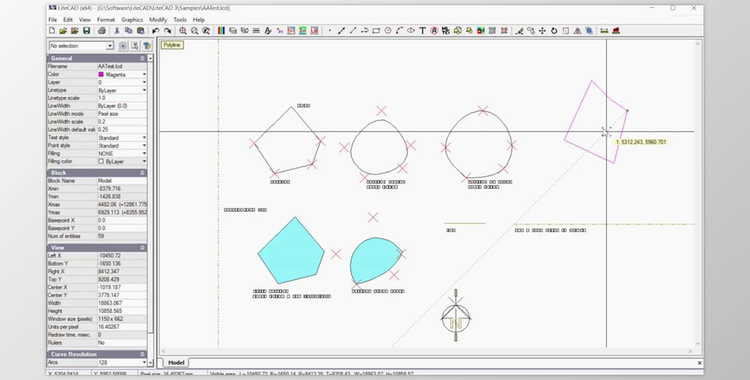Click the Save diskette icon
Viewport: 750px width, 380px height.
point(87,31)
